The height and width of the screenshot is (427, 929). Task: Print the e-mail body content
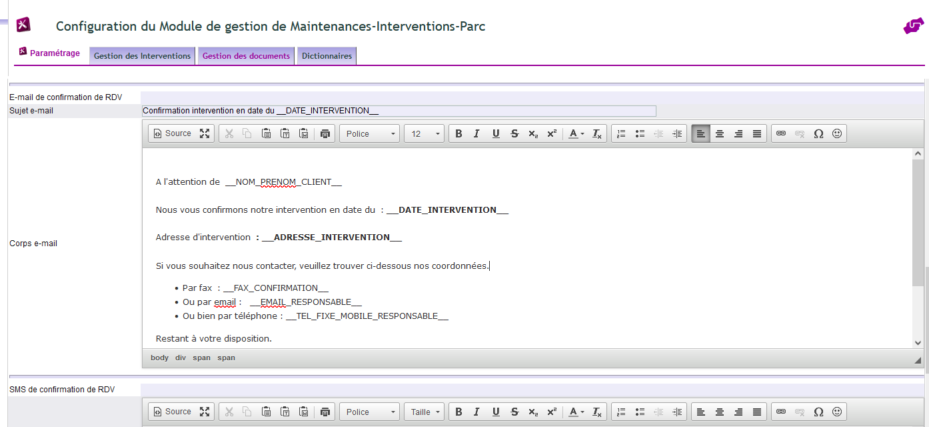(x=325, y=134)
